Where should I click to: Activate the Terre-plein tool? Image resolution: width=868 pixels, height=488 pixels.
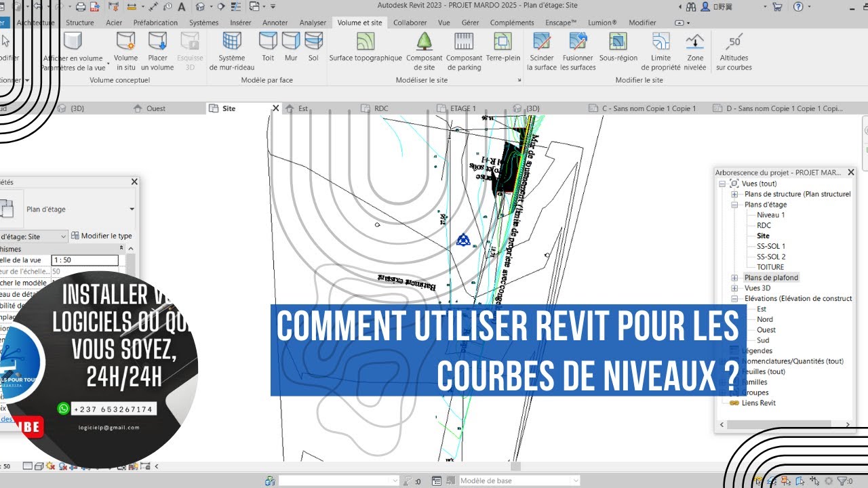coord(503,47)
